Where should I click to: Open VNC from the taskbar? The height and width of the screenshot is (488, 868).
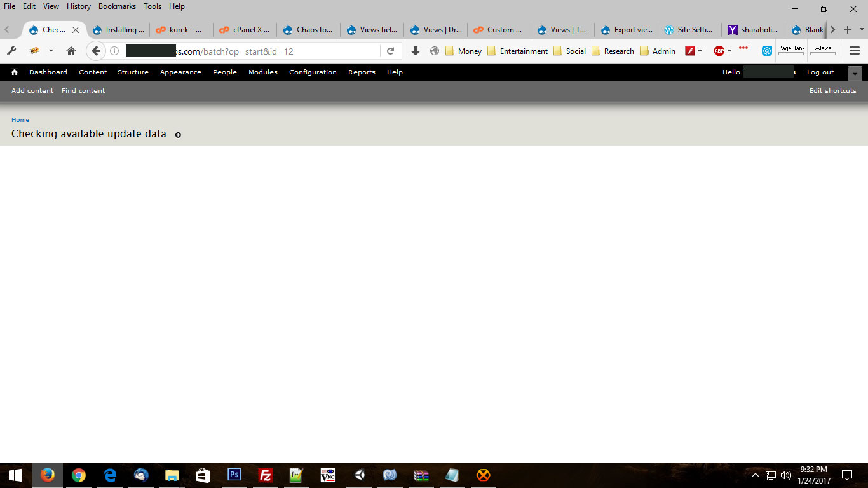[x=328, y=475]
